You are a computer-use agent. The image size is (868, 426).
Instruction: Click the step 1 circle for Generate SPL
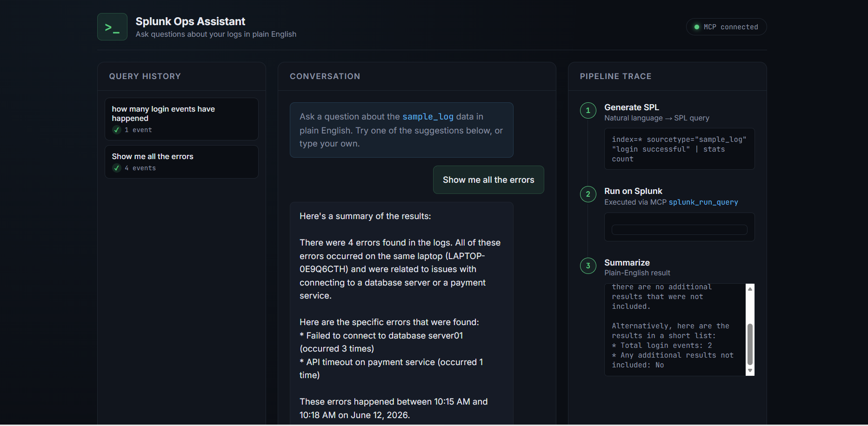588,110
